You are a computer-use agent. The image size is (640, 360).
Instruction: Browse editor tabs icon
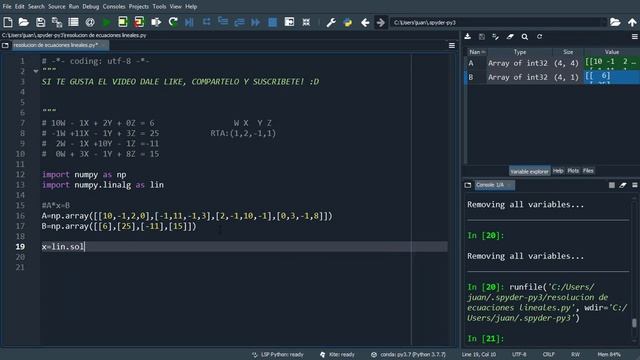(x=5, y=45)
